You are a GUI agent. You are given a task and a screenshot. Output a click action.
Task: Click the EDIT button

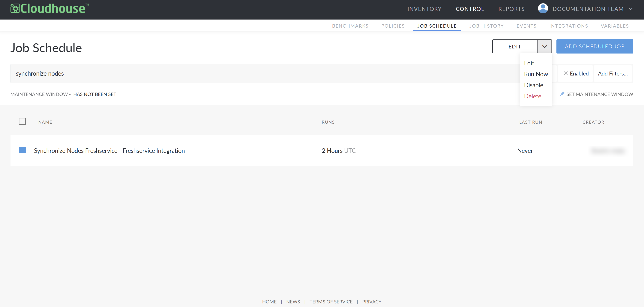click(515, 46)
